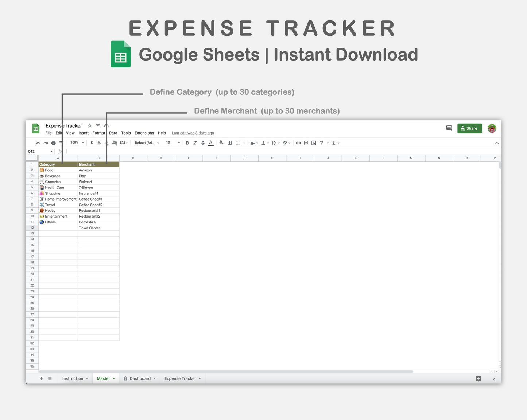Viewport: 527px width, 420px height.
Task: Toggle decrease decimal places
Action: pyautogui.click(x=106, y=143)
